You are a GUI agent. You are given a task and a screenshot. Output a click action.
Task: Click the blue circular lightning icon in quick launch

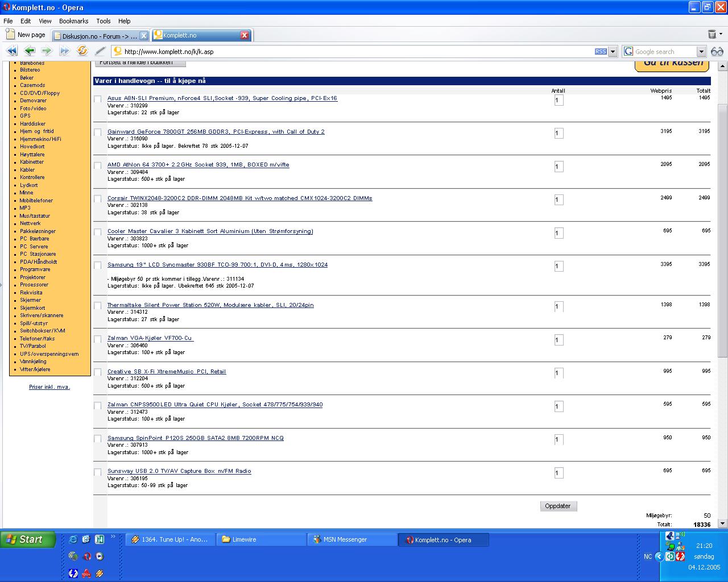click(73, 573)
